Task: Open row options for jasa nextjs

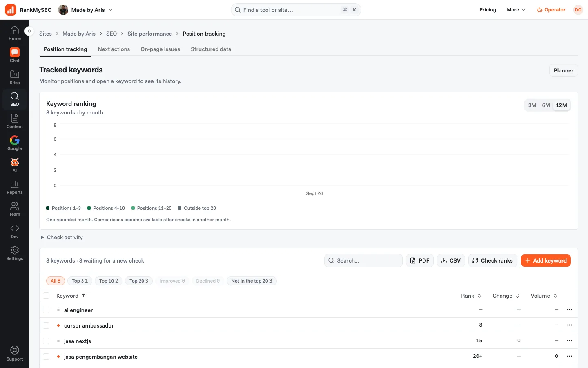Action: (570, 341)
